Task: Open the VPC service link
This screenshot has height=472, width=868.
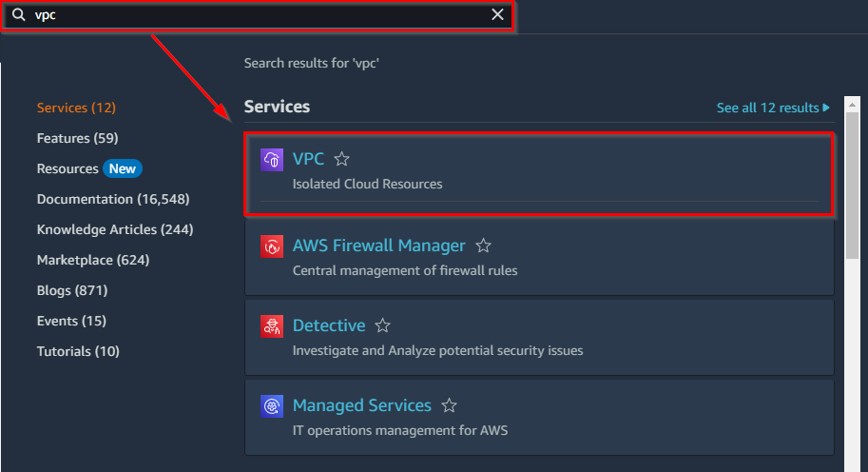Action: [x=308, y=159]
